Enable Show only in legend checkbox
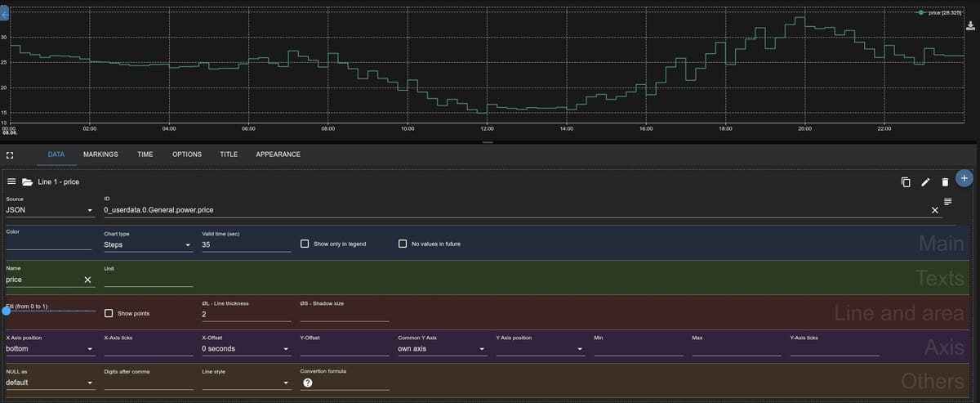The image size is (980, 403). (305, 244)
